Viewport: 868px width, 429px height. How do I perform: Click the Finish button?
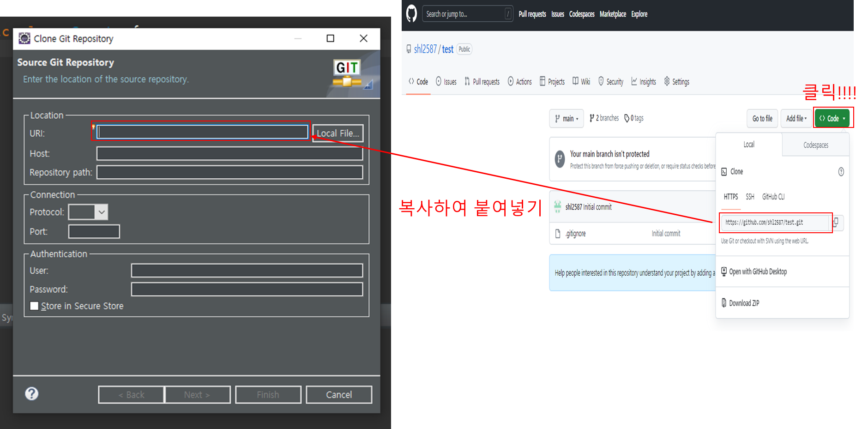click(268, 395)
